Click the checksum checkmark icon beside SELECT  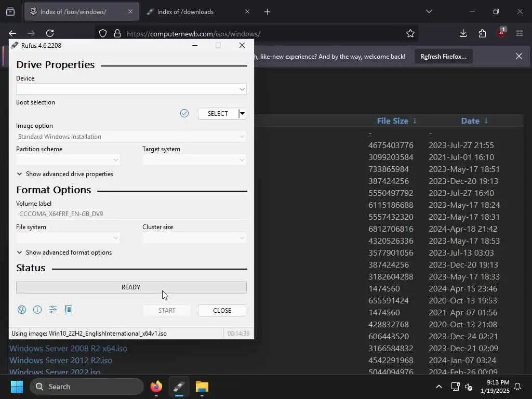pyautogui.click(x=184, y=113)
